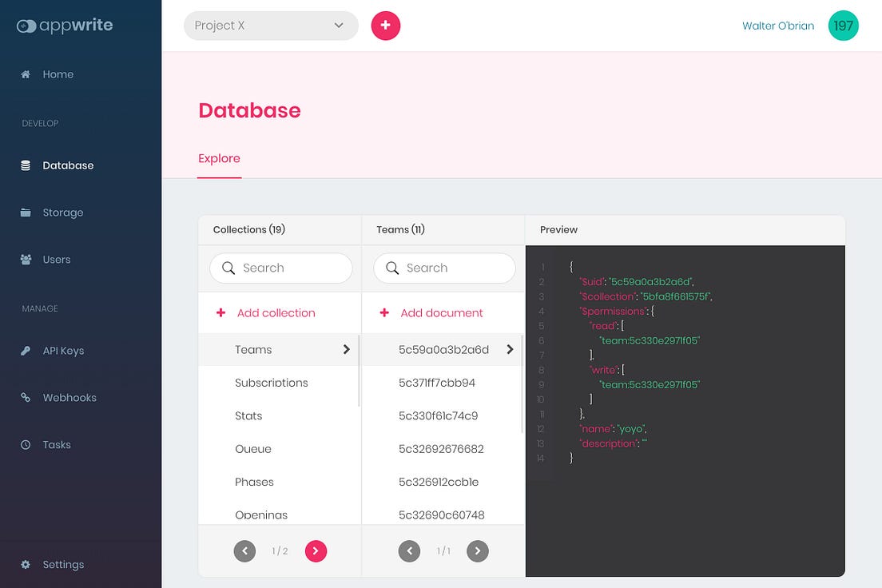Open Storage from the sidebar

62,212
